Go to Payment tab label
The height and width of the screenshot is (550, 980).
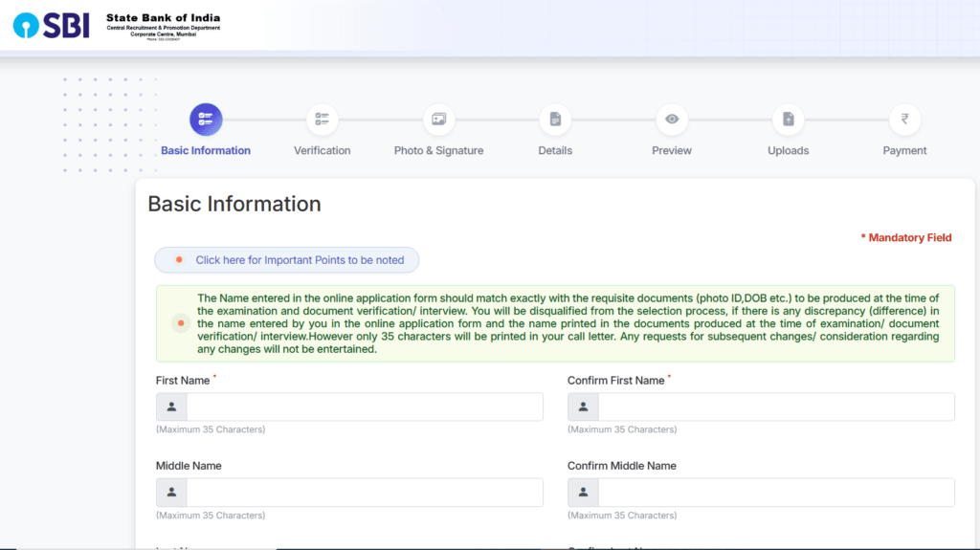coord(904,150)
